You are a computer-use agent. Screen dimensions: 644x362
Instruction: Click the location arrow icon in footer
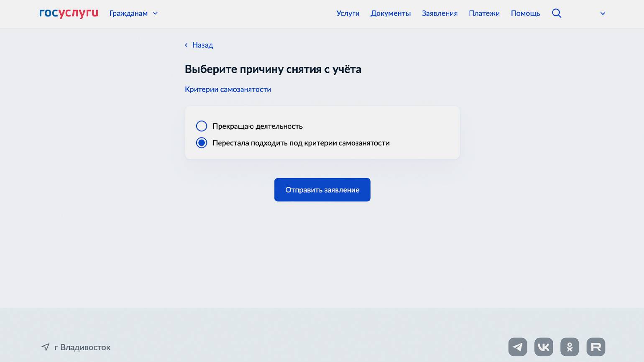(45, 347)
